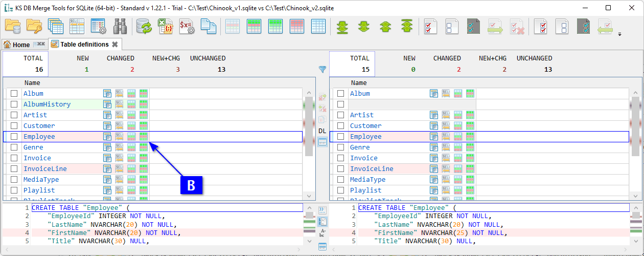Click left SQL line 2 EmployeeId

point(105,216)
